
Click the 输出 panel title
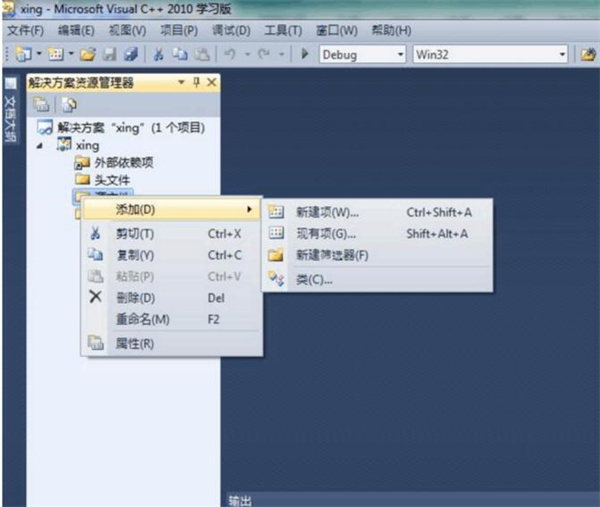tap(240, 500)
